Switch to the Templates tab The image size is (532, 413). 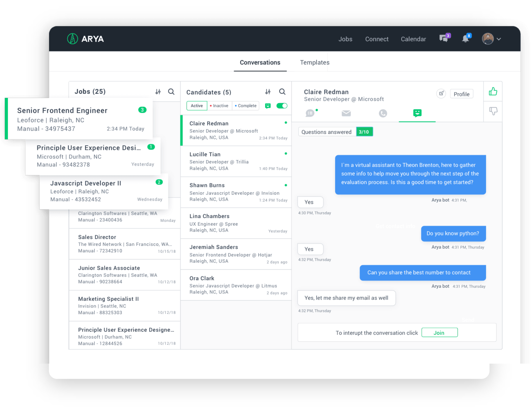tap(315, 62)
